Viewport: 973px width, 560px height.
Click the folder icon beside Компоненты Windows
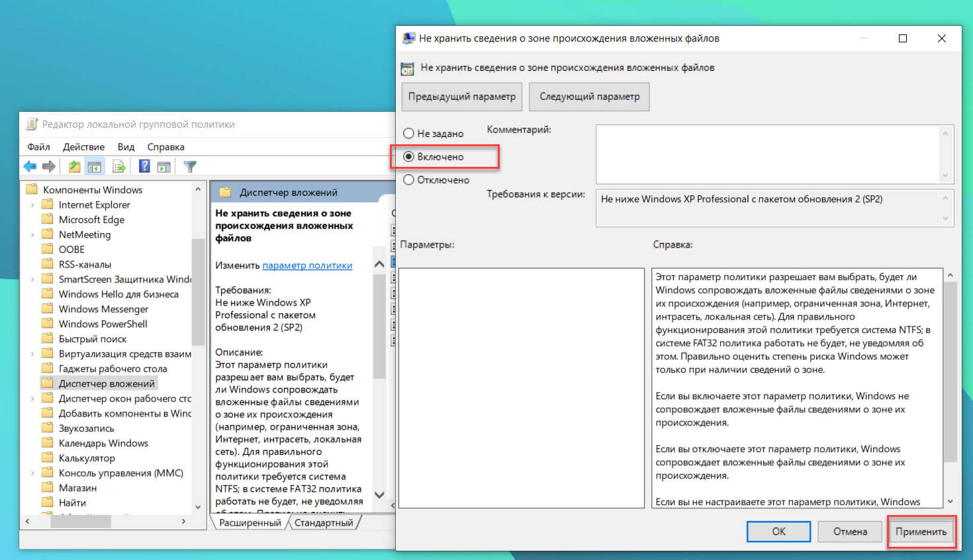pyautogui.click(x=32, y=189)
